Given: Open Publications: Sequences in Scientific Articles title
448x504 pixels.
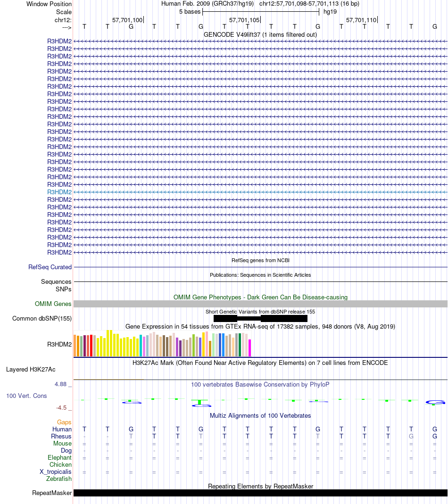Looking at the screenshot, I should pos(260,275).
